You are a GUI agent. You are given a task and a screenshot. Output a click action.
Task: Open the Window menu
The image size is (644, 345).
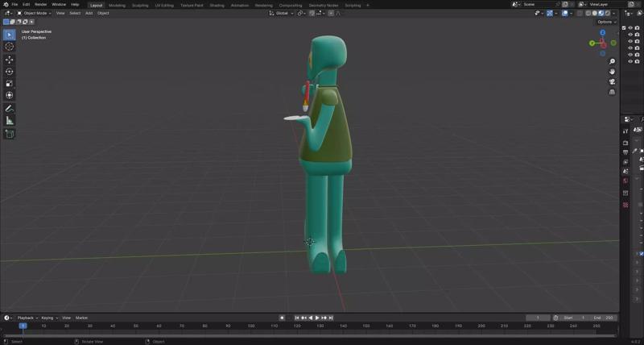pos(59,5)
